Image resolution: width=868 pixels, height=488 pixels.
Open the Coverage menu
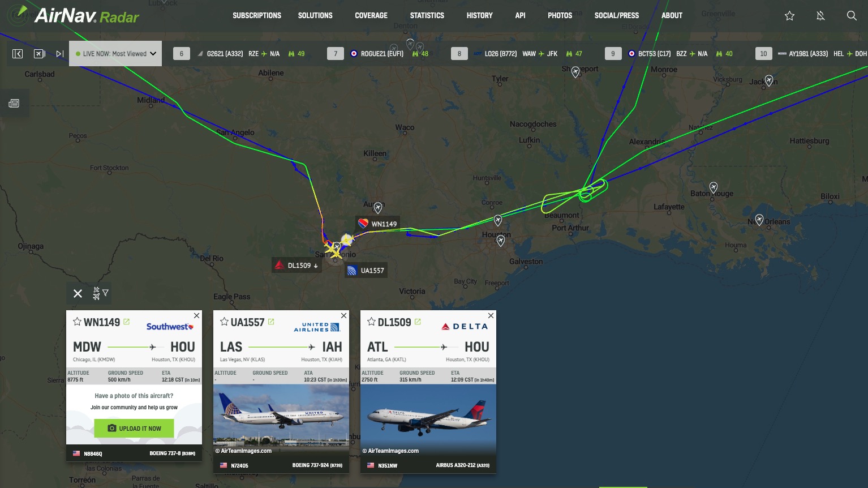371,15
